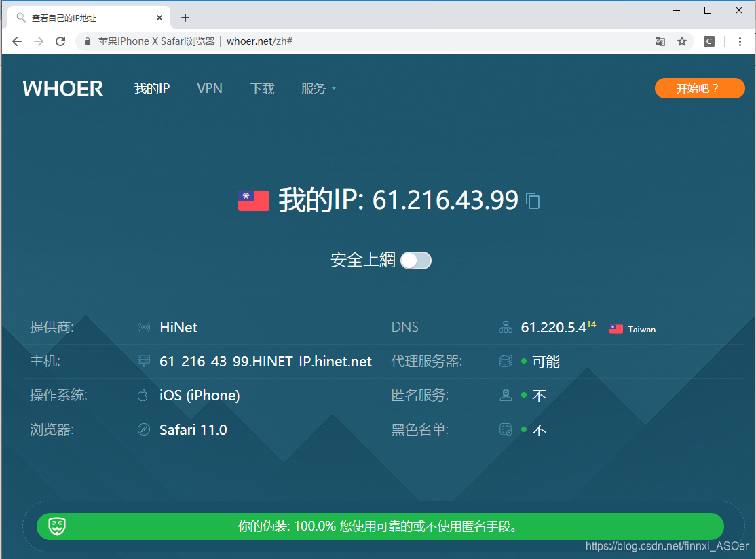The image size is (756, 559).
Task: Reload the whoer.net page
Action: pyautogui.click(x=60, y=41)
